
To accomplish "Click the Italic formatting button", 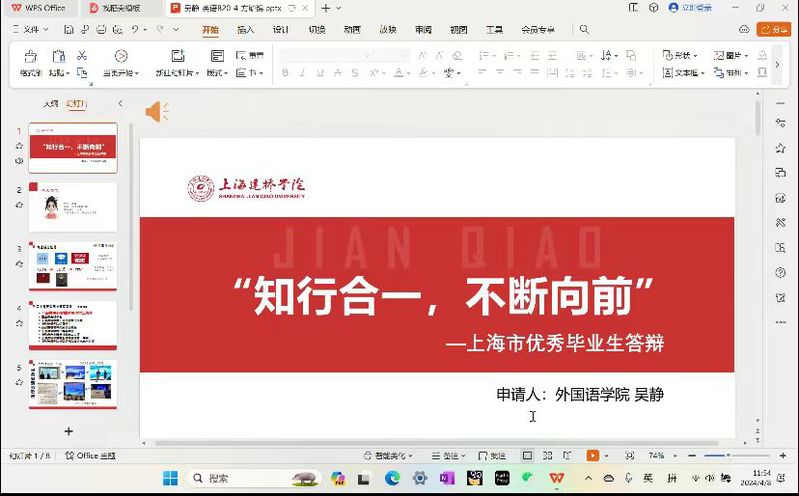I will (x=301, y=73).
